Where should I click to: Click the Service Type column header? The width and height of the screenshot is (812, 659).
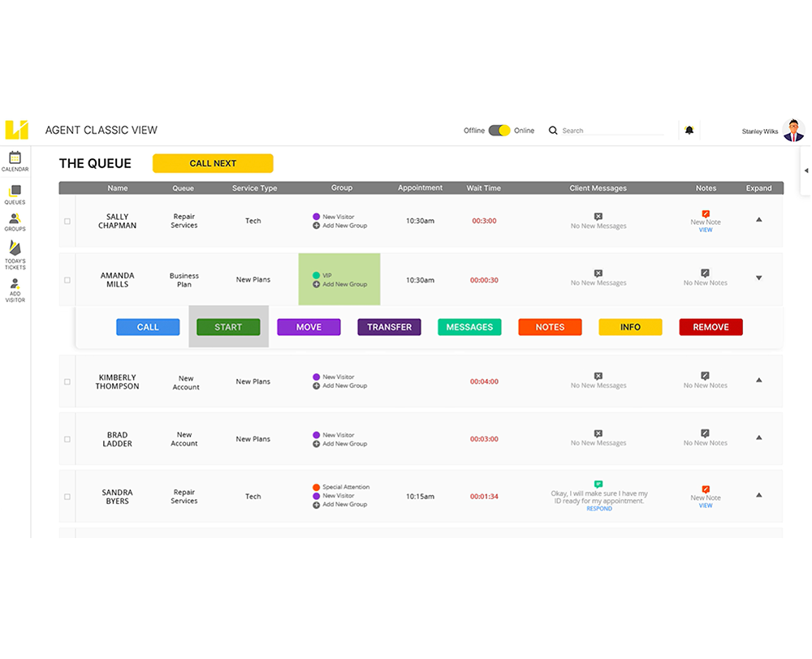pos(254,188)
